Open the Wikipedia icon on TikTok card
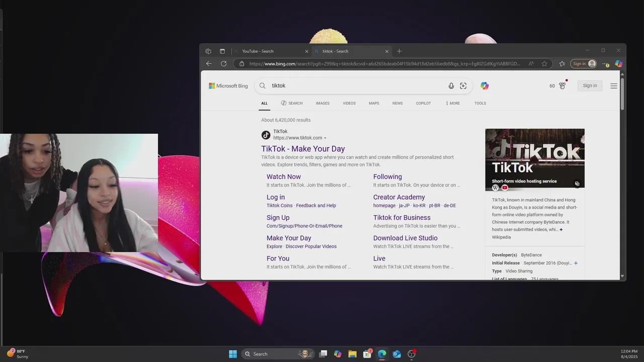 [496, 188]
